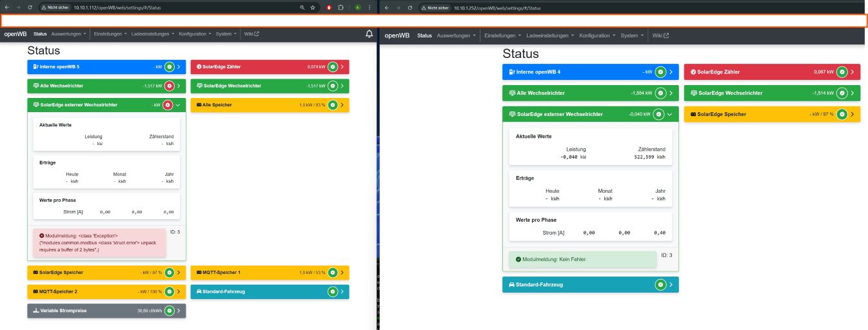
Task: Select Status nav item in right window
Action: [x=424, y=35]
